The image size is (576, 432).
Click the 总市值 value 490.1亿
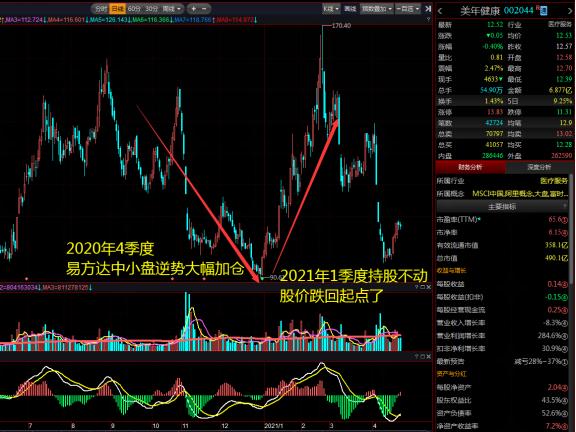pos(557,258)
